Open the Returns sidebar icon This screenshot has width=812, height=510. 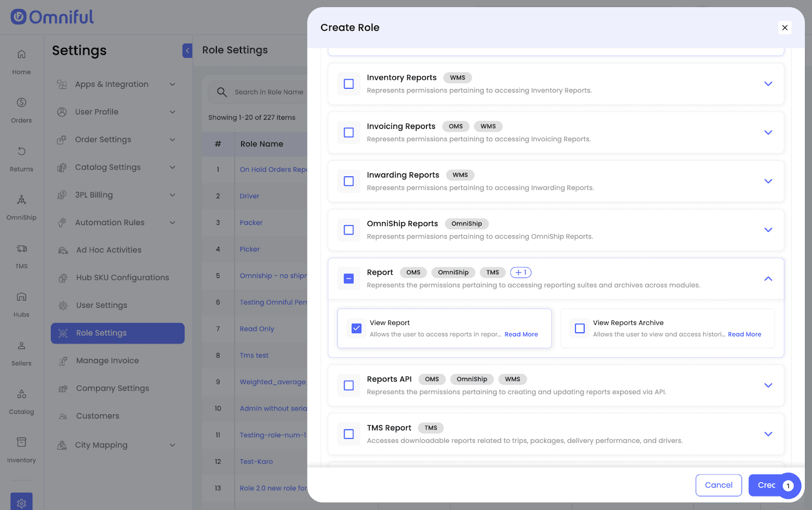point(21,151)
